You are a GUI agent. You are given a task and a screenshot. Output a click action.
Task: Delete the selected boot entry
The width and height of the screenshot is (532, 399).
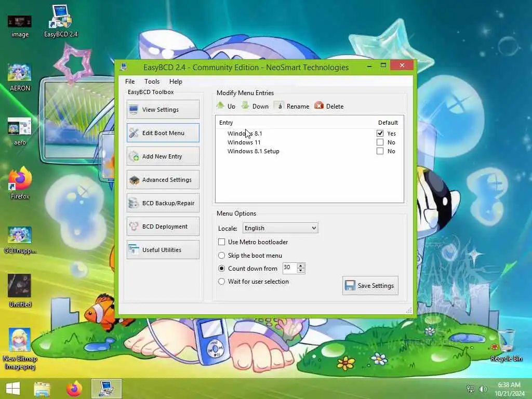(x=329, y=106)
